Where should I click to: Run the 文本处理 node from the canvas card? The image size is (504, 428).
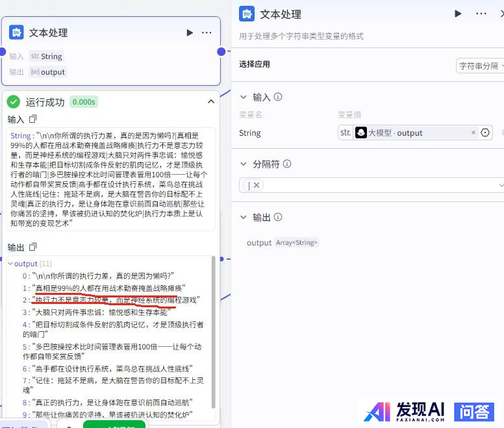[x=190, y=32]
